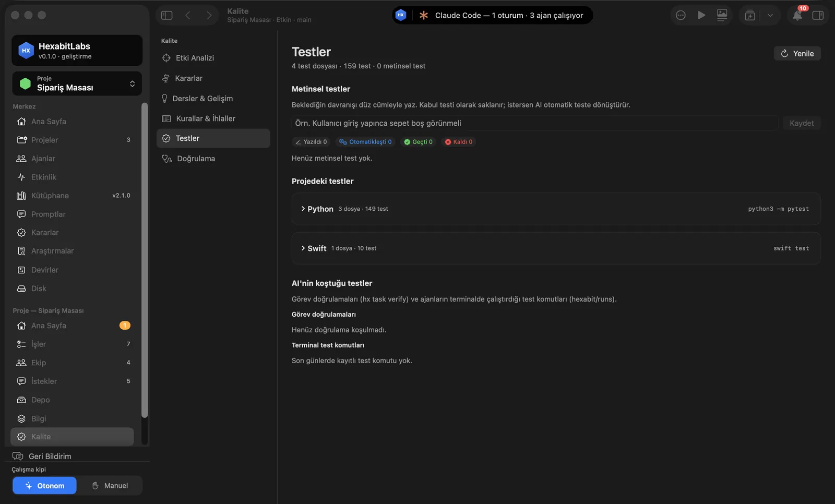Open Kütüphane v2.1.0 in sidebar
The image size is (835, 504).
coord(73,196)
